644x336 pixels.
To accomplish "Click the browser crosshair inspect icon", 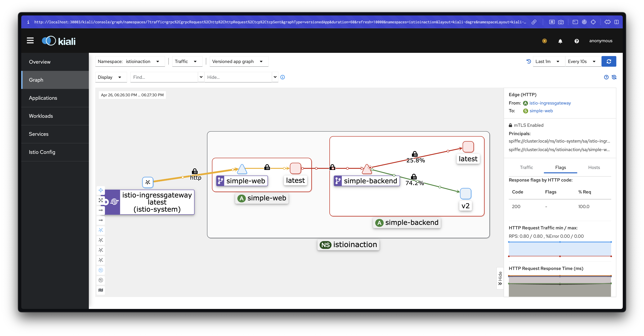I will tap(593, 22).
